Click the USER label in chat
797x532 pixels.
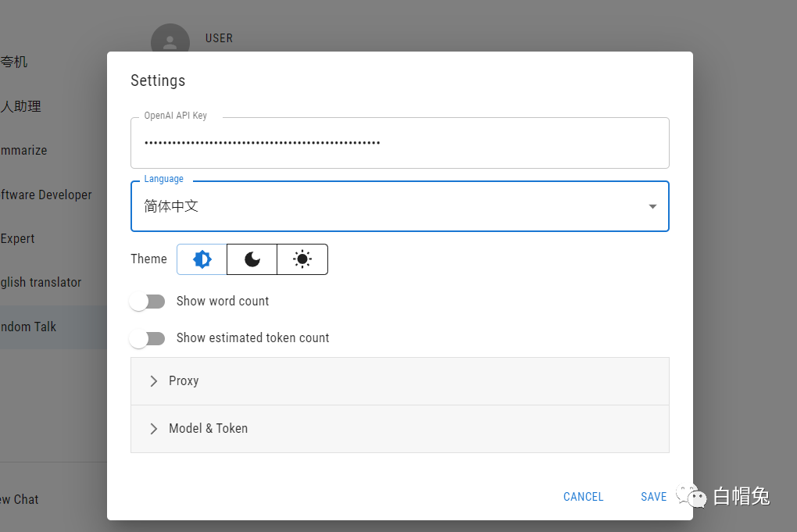click(x=219, y=38)
